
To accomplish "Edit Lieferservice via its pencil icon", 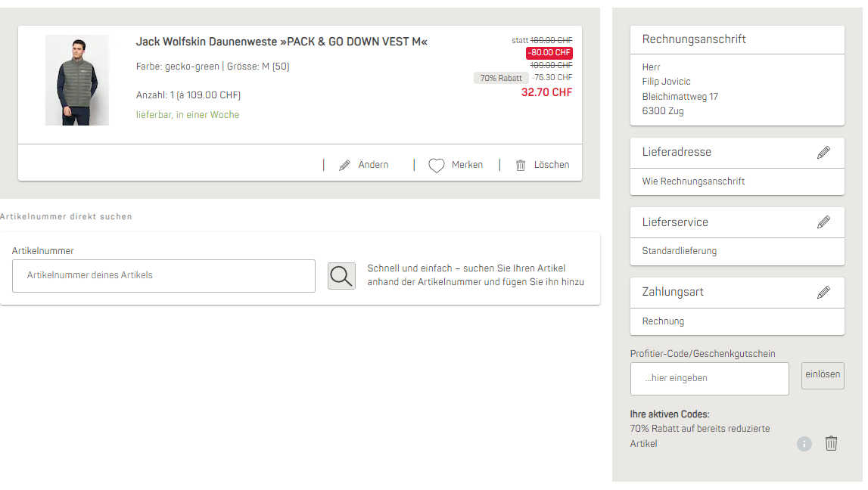I will pos(823,222).
